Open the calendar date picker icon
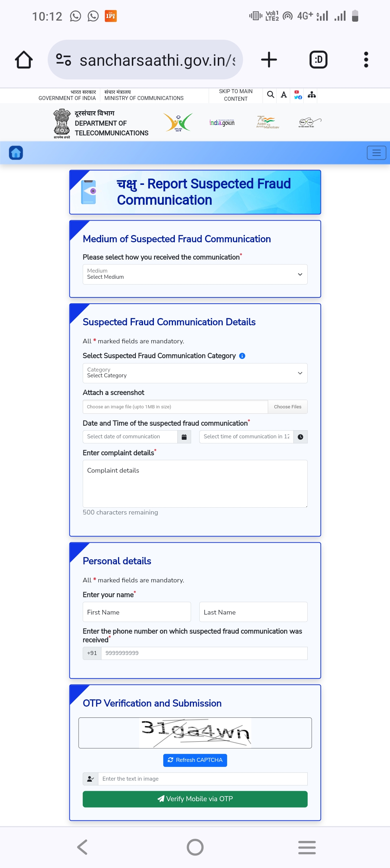This screenshot has height=868, width=390. click(184, 437)
